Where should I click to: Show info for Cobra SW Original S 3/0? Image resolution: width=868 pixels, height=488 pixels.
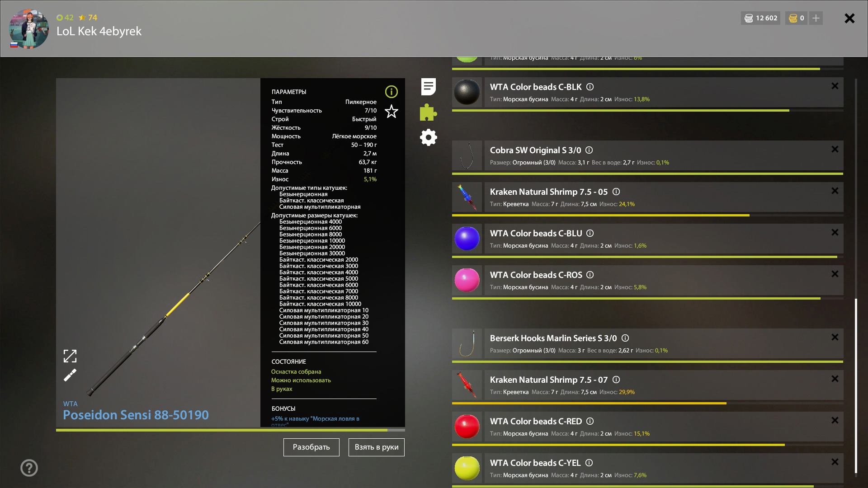589,150
